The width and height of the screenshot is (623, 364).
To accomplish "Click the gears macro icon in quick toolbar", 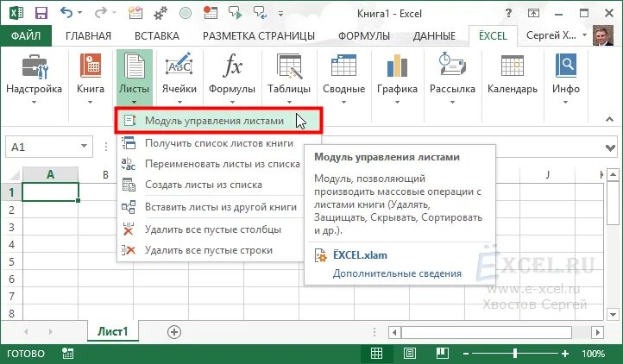I will click(x=160, y=13).
